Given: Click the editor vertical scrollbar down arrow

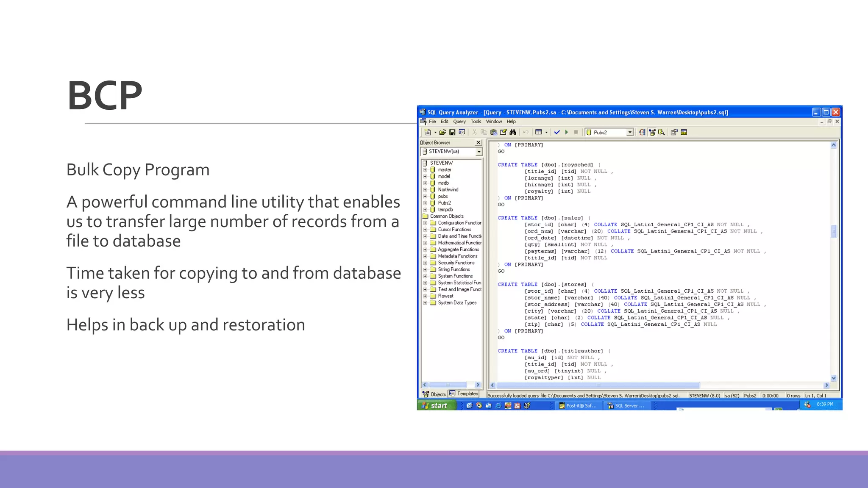Looking at the screenshot, I should click(x=834, y=378).
